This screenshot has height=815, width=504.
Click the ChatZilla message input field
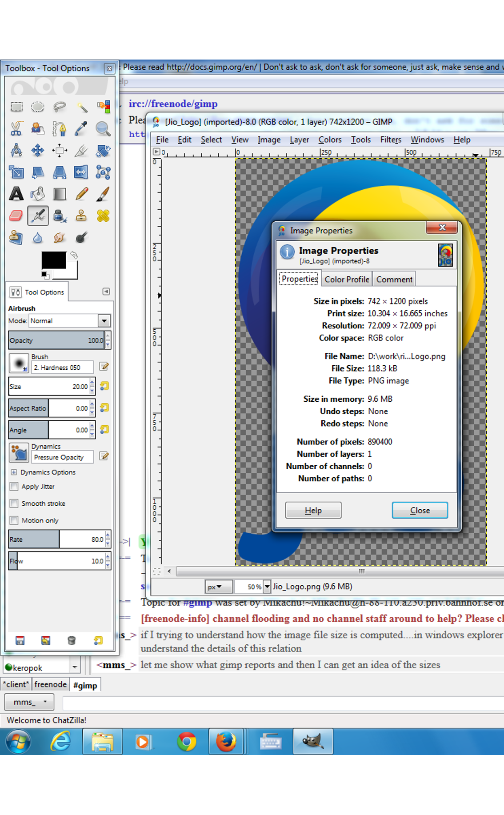pyautogui.click(x=283, y=703)
